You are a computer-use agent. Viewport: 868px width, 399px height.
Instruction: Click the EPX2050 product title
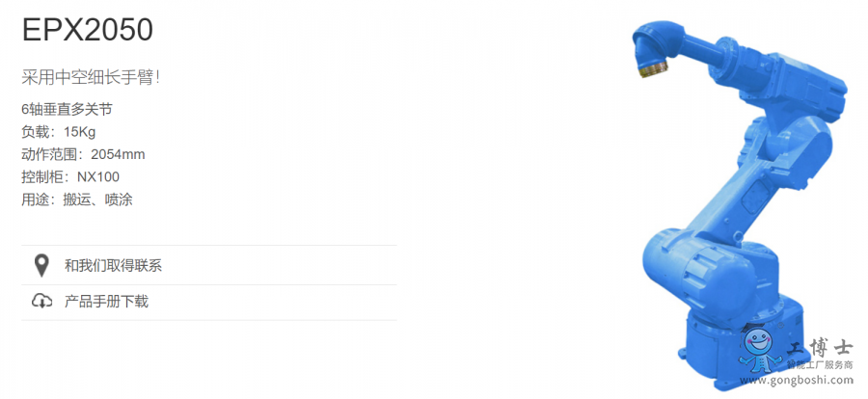(88, 31)
